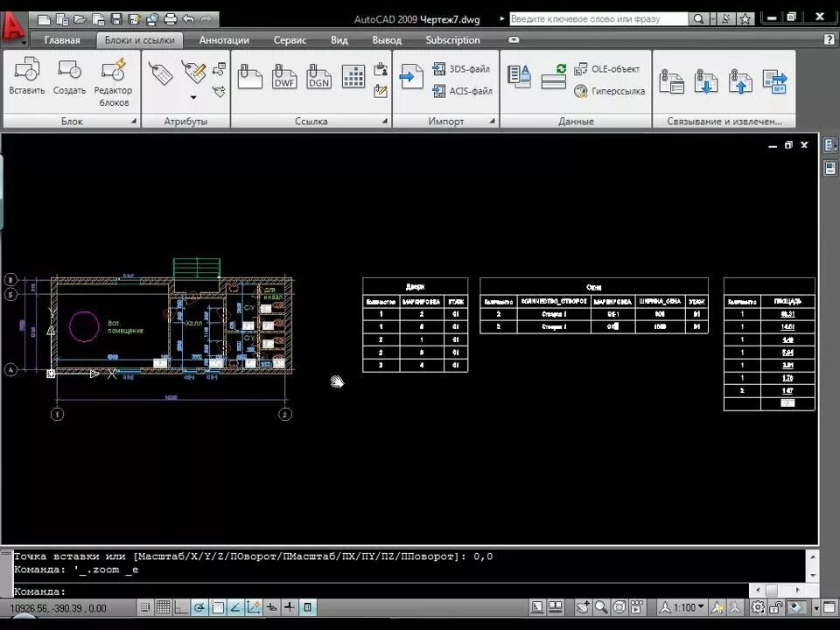Viewport: 840px width, 630px height.
Task: Expand the Блок panel launcher arrow
Action: click(x=134, y=122)
